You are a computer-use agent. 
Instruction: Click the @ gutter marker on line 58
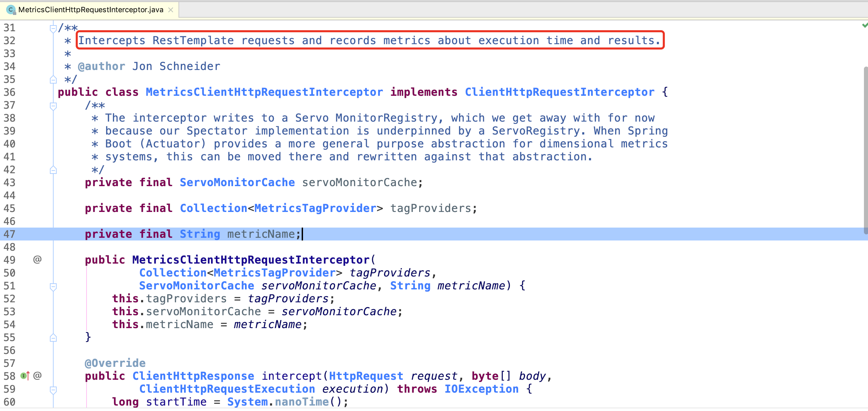tap(37, 376)
